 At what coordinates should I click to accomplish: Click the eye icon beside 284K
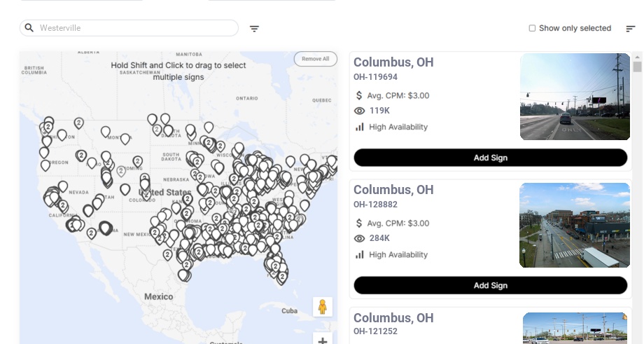tap(360, 238)
